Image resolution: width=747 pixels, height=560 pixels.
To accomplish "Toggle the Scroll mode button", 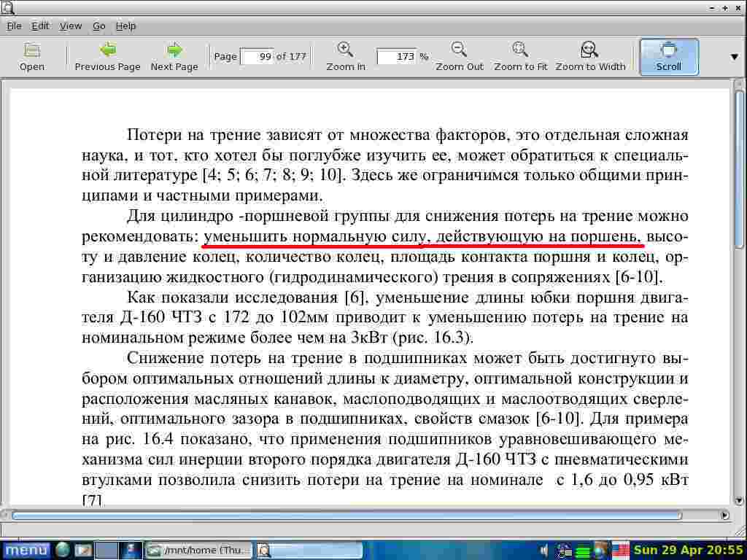I will point(668,57).
